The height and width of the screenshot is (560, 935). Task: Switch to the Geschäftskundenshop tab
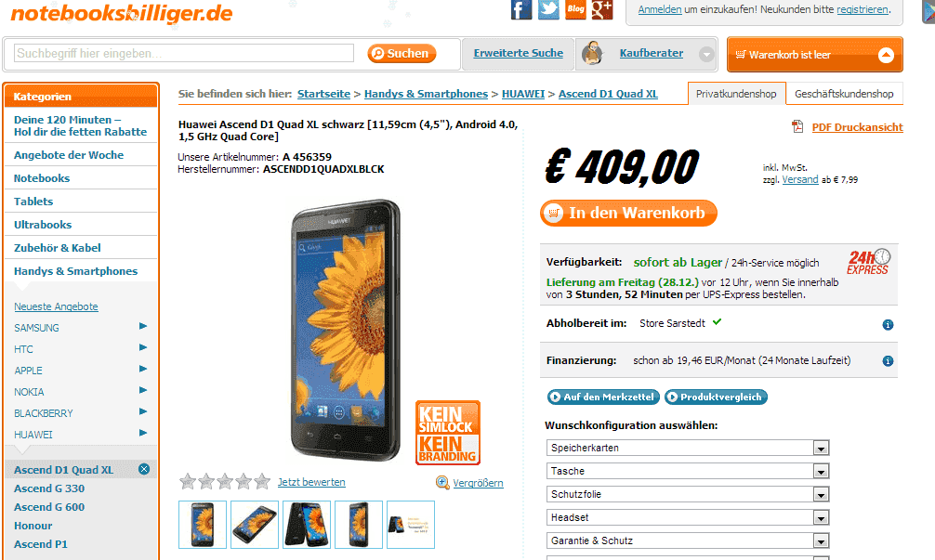click(844, 94)
